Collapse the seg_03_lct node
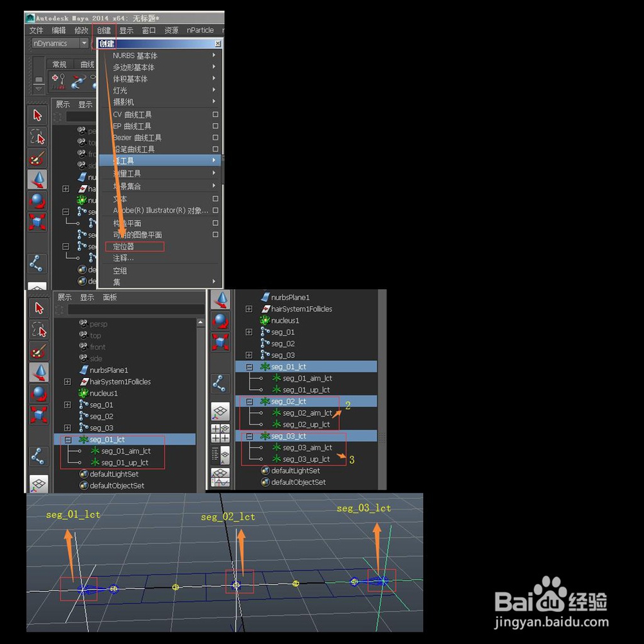Screen dimensions: 644x644 pos(249,436)
